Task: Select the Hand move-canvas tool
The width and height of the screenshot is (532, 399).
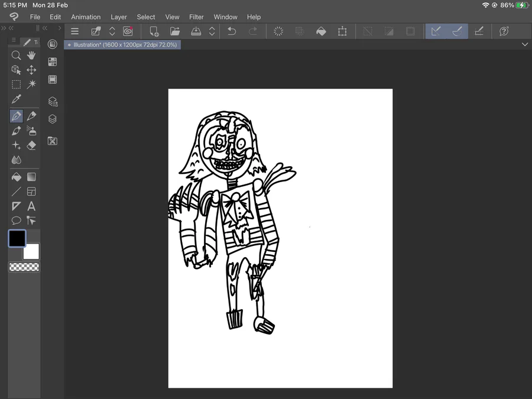Action: (x=31, y=56)
